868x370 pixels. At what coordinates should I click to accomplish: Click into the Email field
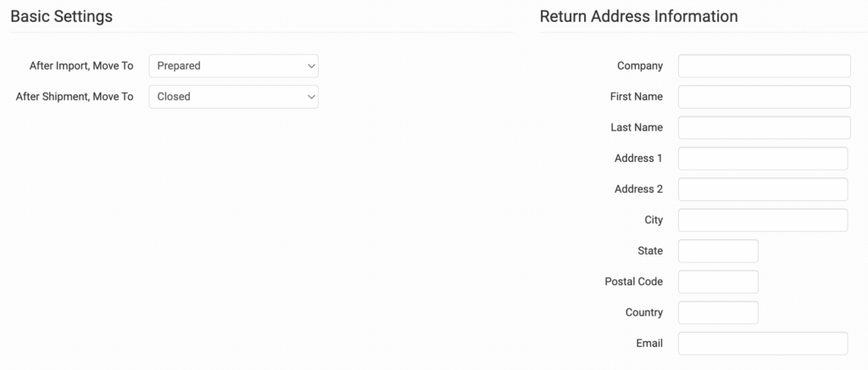(x=763, y=344)
